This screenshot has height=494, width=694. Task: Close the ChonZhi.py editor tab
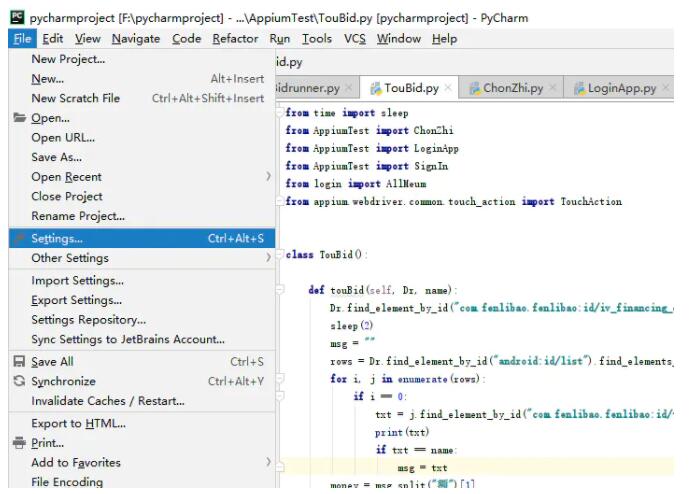click(x=552, y=88)
